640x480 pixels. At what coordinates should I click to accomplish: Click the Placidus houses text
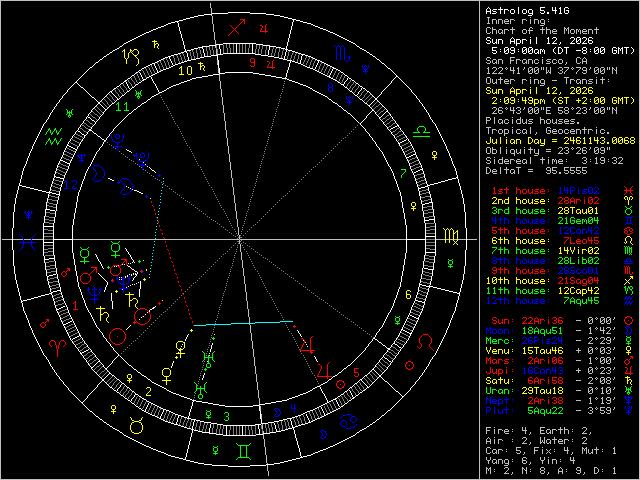pos(532,120)
